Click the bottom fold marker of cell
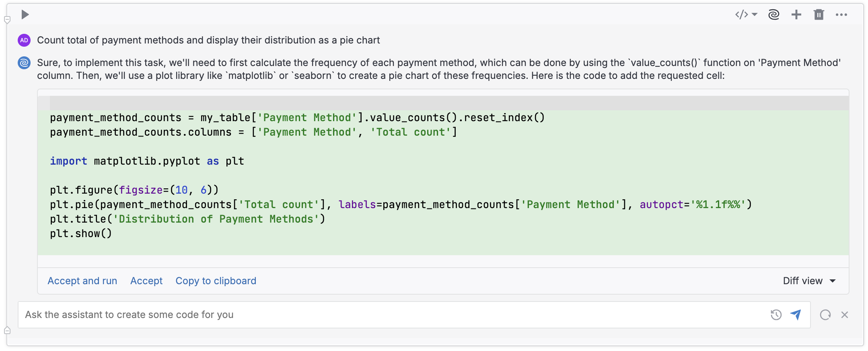Screen dimensions: 868x351 pyautogui.click(x=7, y=330)
